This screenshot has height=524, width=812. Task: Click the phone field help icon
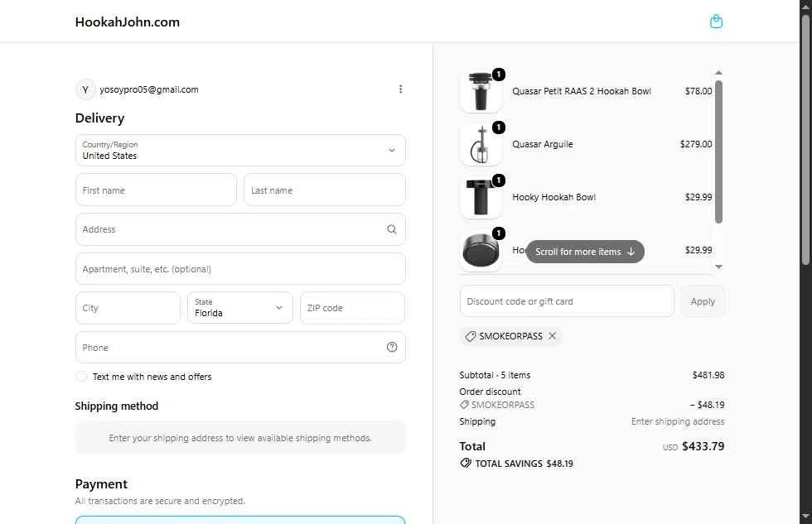click(x=391, y=347)
